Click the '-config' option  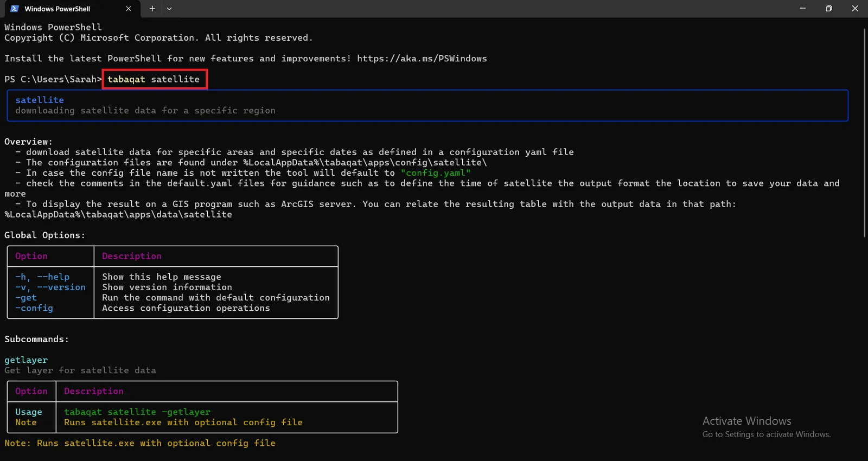click(x=34, y=308)
